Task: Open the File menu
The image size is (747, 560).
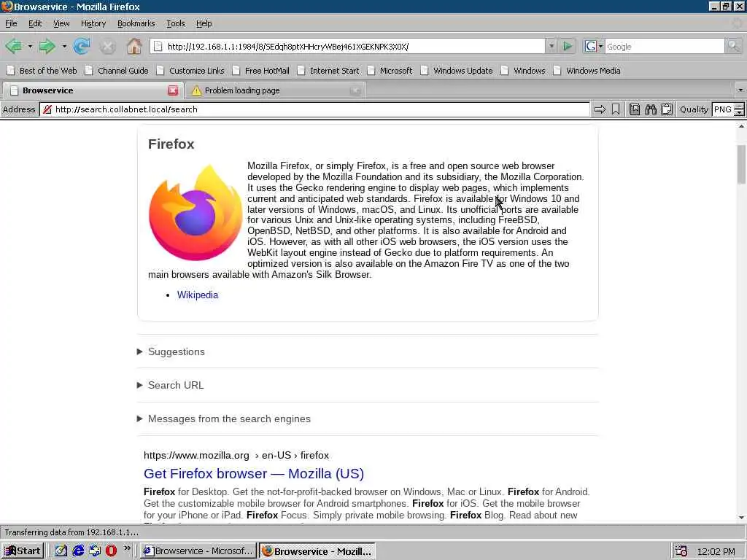Action: pyautogui.click(x=11, y=23)
